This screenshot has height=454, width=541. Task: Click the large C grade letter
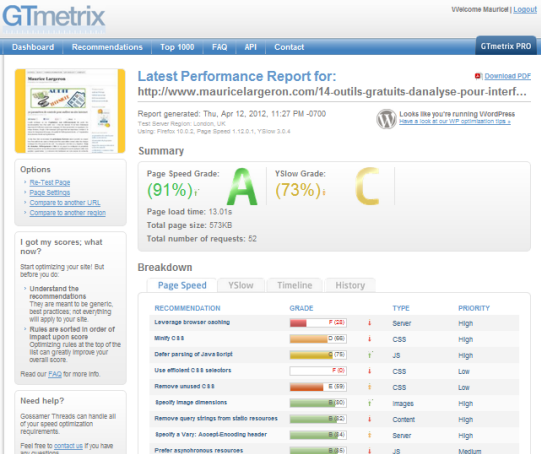367,186
